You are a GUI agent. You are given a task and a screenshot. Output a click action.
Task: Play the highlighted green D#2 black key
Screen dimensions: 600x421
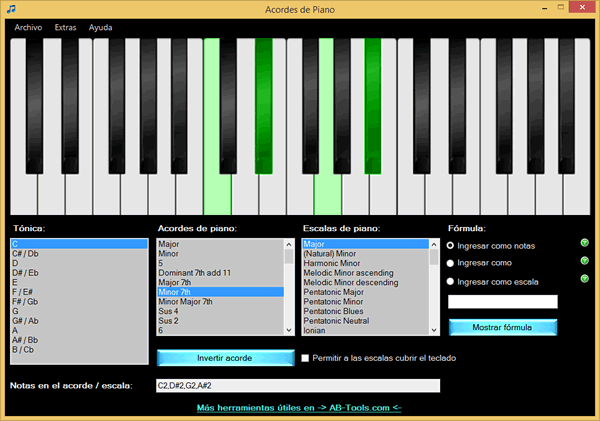click(264, 106)
